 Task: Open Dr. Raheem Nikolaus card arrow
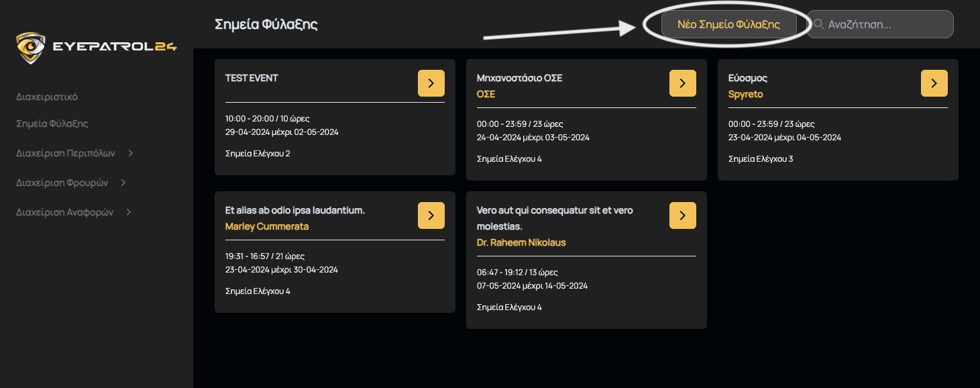click(682, 215)
